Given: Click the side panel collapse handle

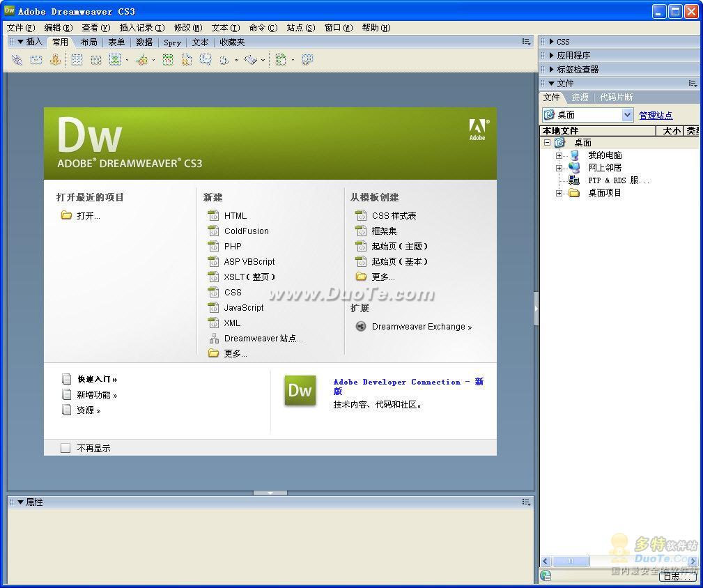Looking at the screenshot, I should point(536,309).
